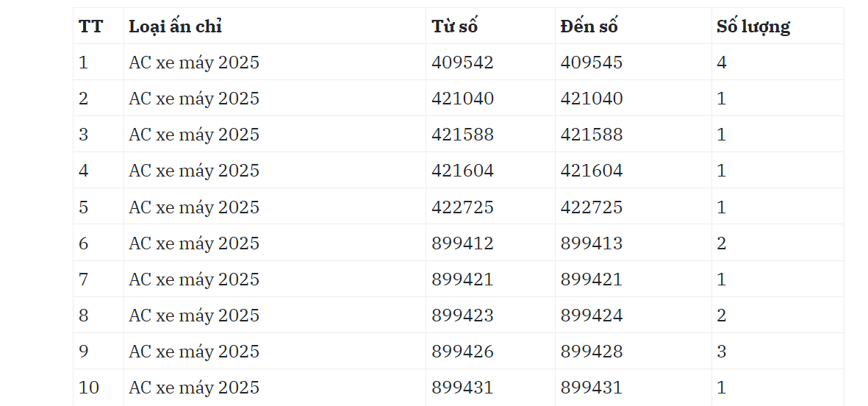Select the cell with value 409545

634,62
